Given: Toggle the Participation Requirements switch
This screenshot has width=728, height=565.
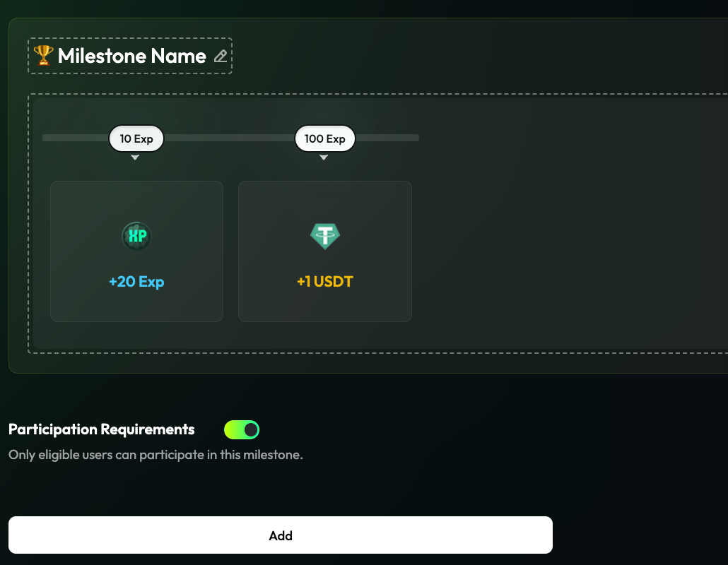Looking at the screenshot, I should 242,429.
